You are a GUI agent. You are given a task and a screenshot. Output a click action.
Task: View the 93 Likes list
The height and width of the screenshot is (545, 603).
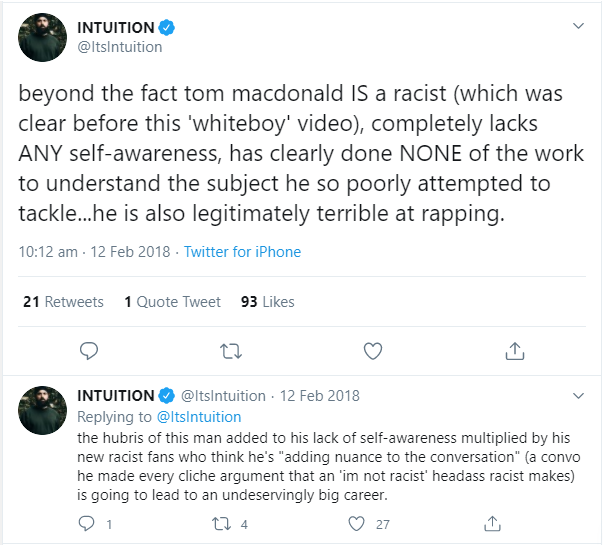268,302
